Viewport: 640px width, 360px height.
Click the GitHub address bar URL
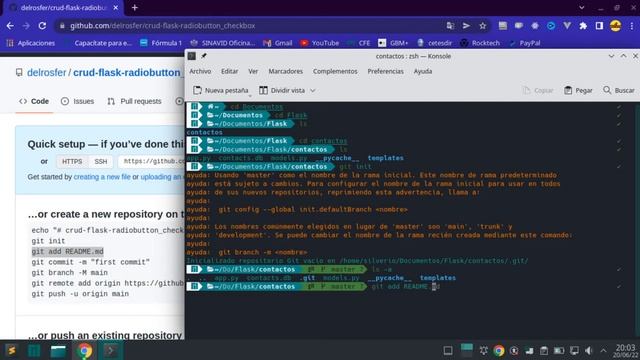click(162, 26)
